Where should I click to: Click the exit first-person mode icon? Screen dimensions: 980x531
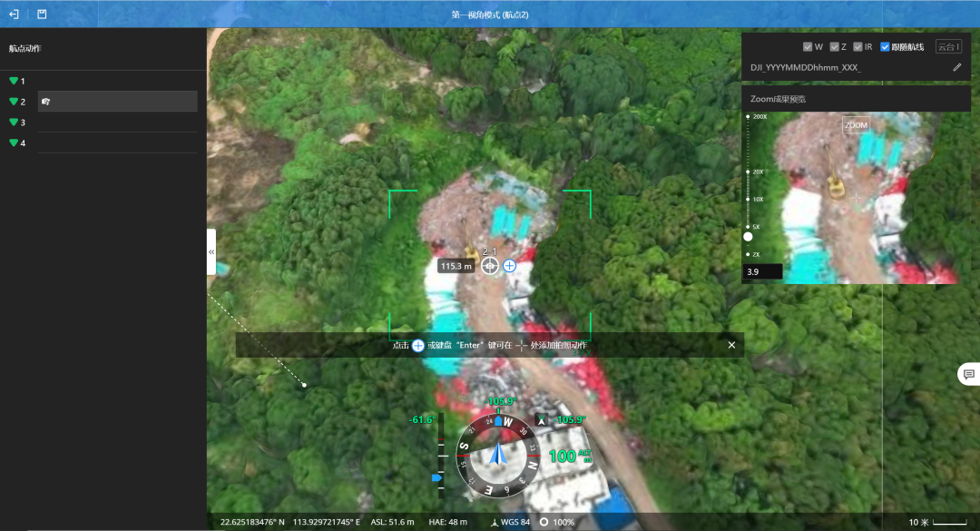click(14, 15)
